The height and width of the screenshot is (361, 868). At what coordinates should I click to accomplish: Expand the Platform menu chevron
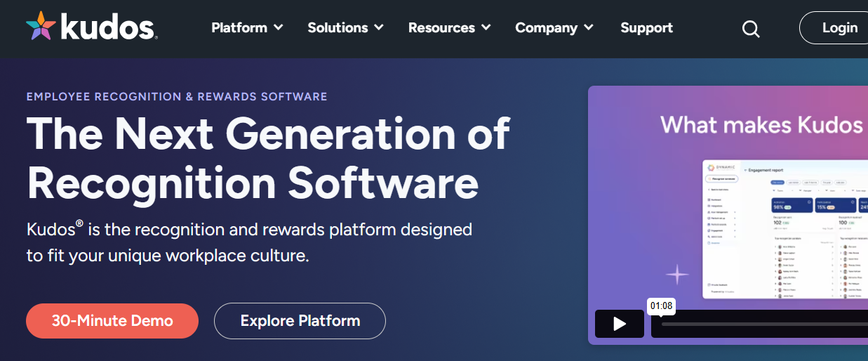click(x=279, y=27)
